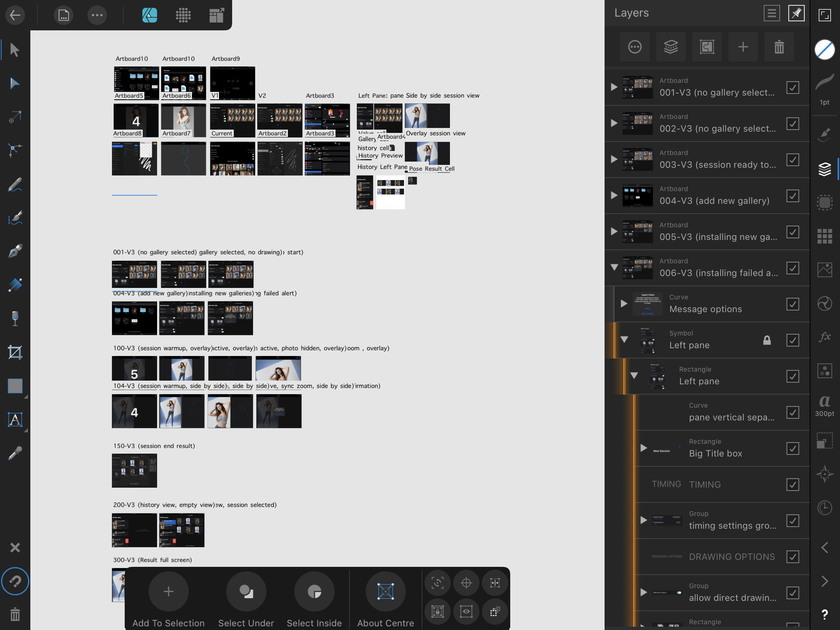Open the stroke colour swatch
Screen dimensions: 840x630
pos(824,50)
